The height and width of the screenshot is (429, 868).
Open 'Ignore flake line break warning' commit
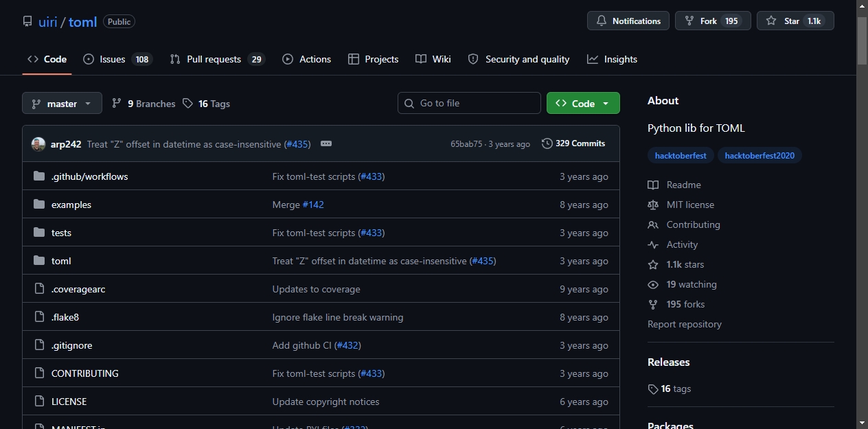coord(338,317)
